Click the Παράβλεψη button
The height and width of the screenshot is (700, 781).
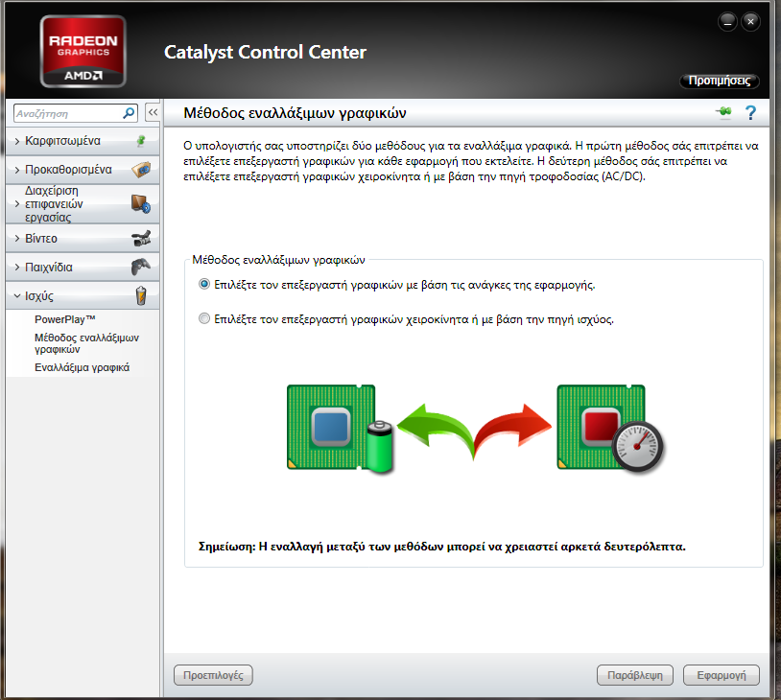(x=635, y=675)
